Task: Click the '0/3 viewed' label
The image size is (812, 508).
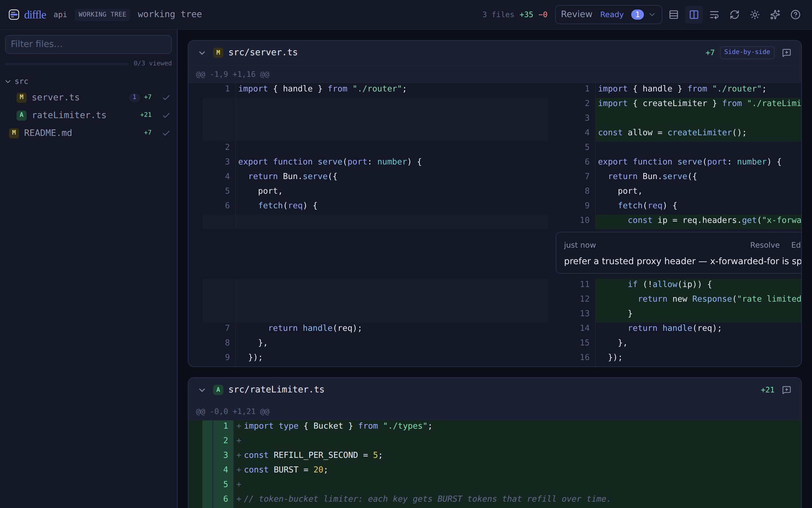Action: (x=152, y=63)
